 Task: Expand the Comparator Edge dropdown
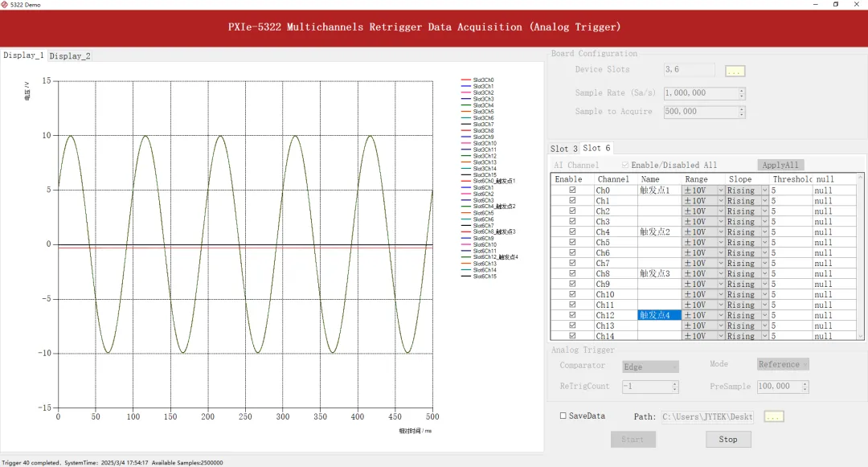tap(650, 367)
